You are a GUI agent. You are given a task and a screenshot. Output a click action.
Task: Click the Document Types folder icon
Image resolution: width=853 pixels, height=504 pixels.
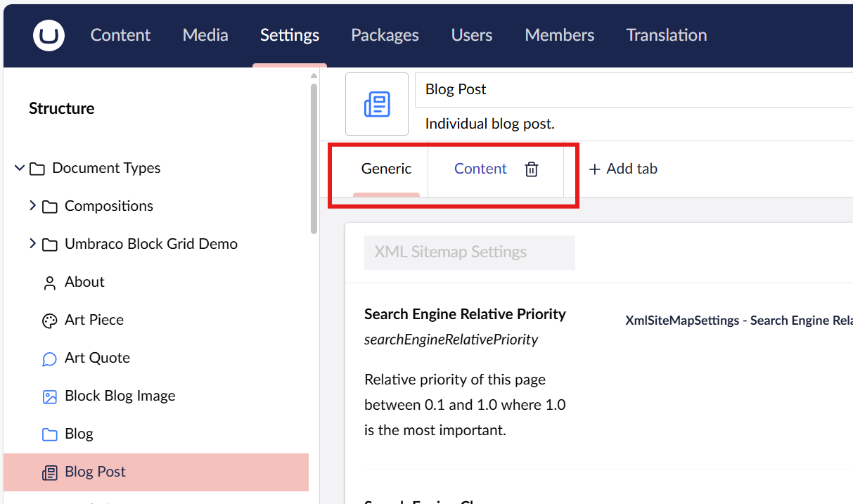coord(37,169)
